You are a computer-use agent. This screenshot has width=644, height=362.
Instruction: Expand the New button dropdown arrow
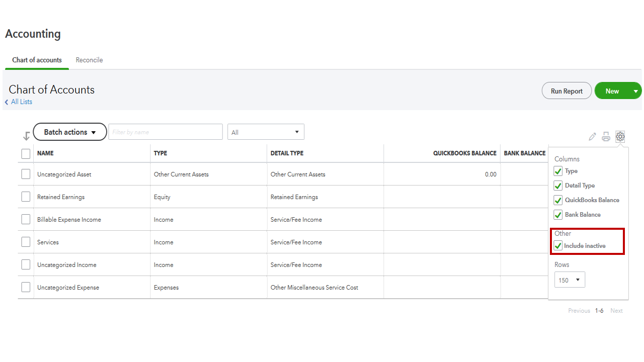(635, 91)
